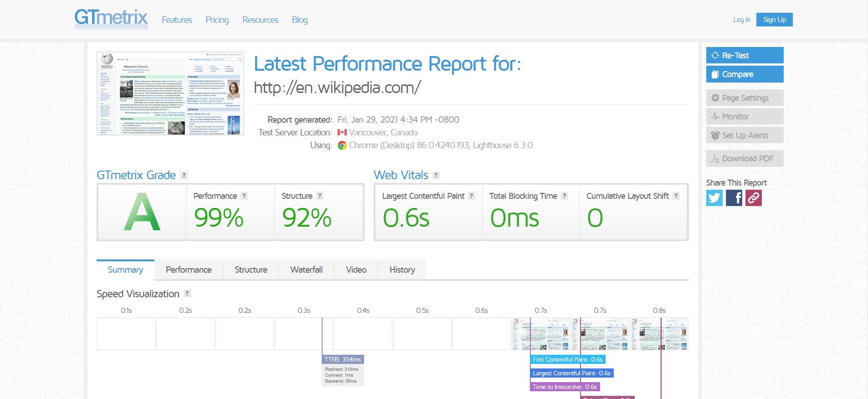Copy report link via chain icon
868x399 pixels.
point(753,198)
